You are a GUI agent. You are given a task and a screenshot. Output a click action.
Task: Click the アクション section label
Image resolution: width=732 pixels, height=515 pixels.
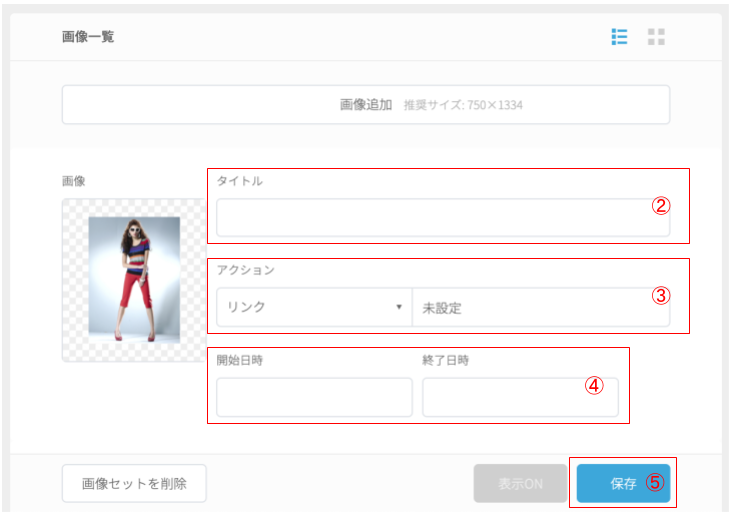pos(246,270)
